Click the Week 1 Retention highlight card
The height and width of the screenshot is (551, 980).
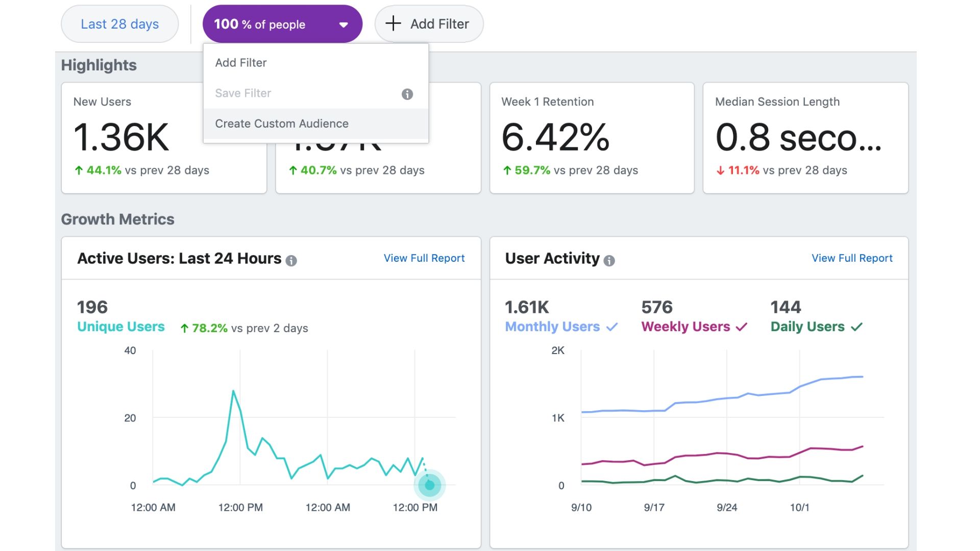pos(592,138)
